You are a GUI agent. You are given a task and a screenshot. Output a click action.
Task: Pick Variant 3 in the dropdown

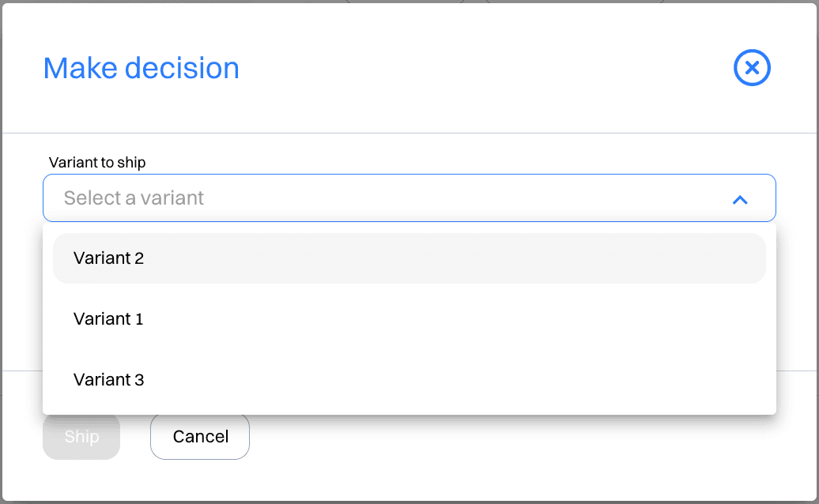coord(409,380)
